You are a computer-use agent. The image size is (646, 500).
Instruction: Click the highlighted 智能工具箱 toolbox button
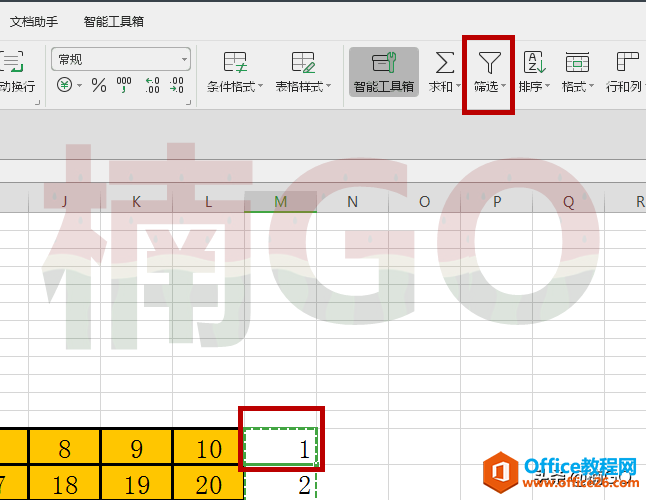(384, 72)
